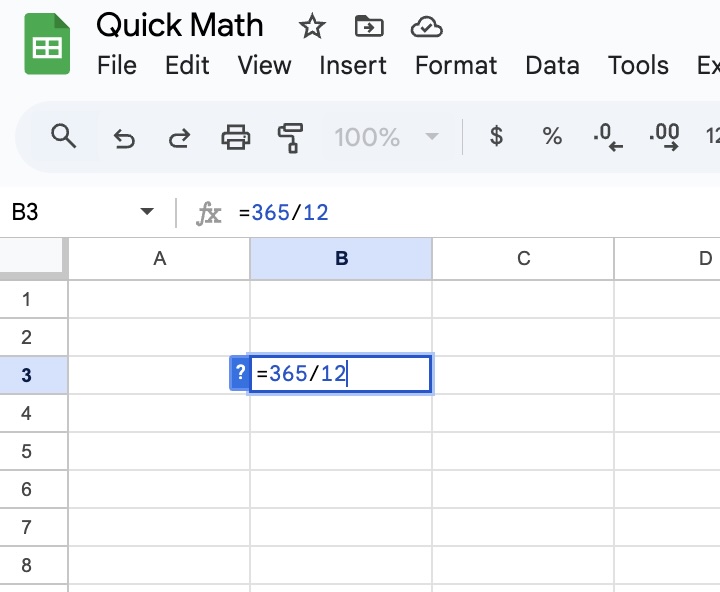Select row 6 header
720x592 pixels.
[x=34, y=490]
